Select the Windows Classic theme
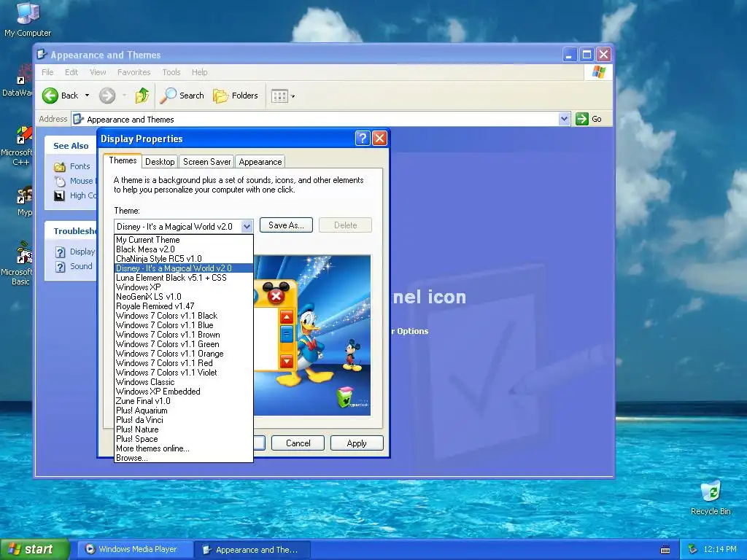Image resolution: width=747 pixels, height=560 pixels. 184,382
